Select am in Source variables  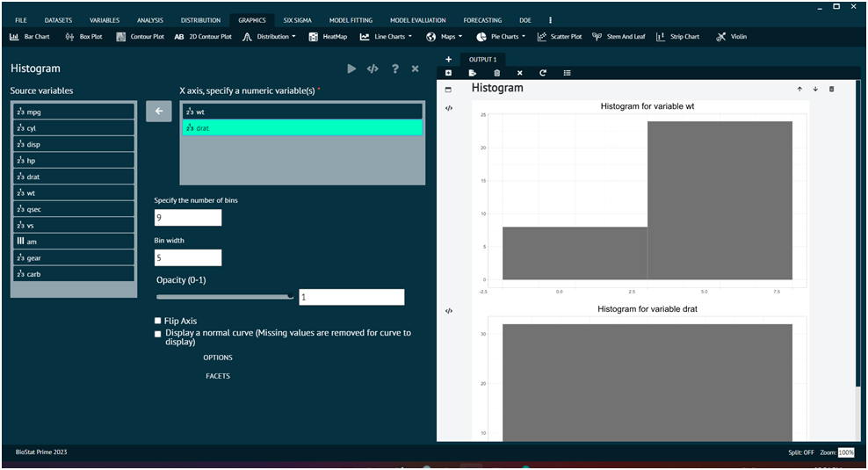coord(74,242)
